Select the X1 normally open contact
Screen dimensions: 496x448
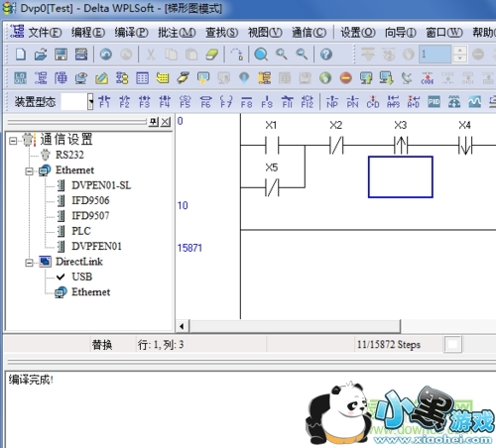[272, 145]
